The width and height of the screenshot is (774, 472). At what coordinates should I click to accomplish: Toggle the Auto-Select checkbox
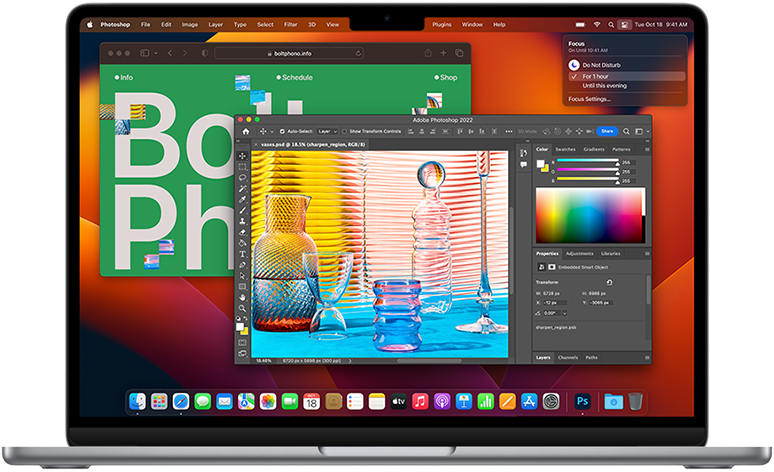click(x=282, y=131)
